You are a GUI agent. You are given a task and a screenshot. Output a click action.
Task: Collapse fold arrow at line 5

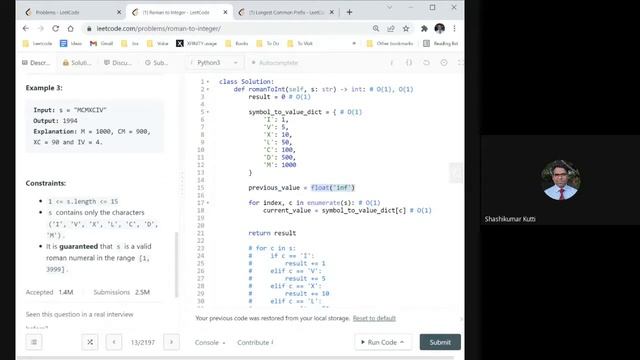208,112
